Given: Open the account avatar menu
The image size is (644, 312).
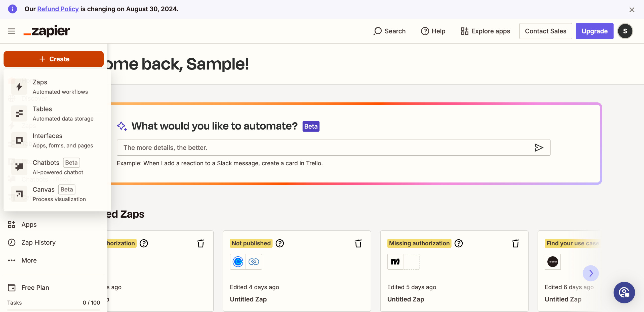Looking at the screenshot, I should pos(625,31).
